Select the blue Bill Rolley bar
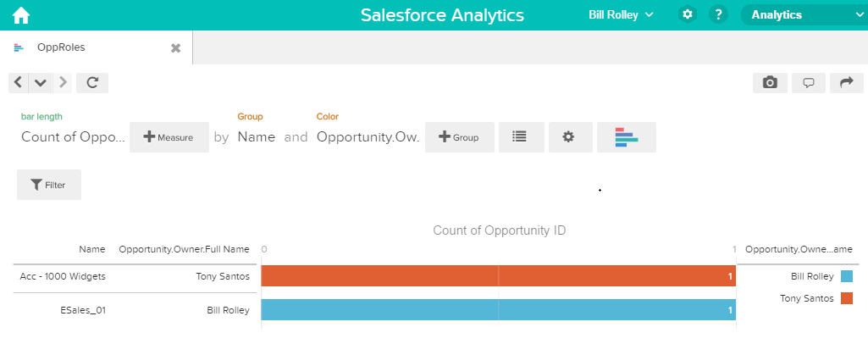 tap(498, 310)
